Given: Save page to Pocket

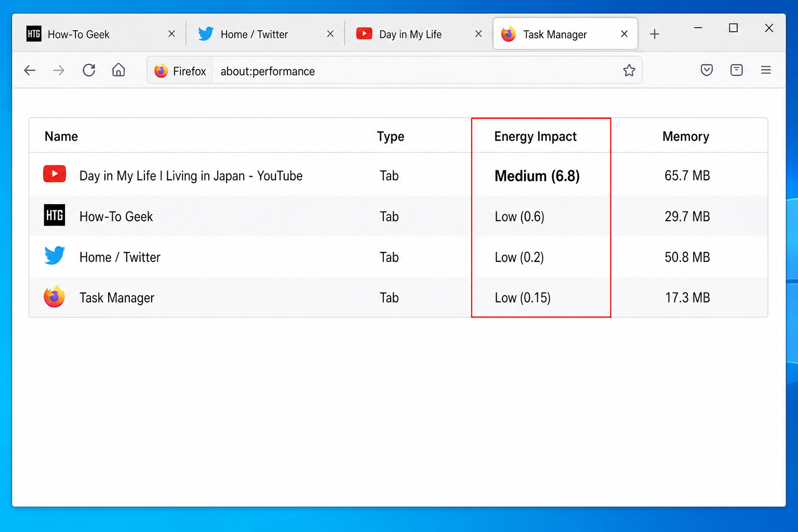Looking at the screenshot, I should pyautogui.click(x=707, y=70).
